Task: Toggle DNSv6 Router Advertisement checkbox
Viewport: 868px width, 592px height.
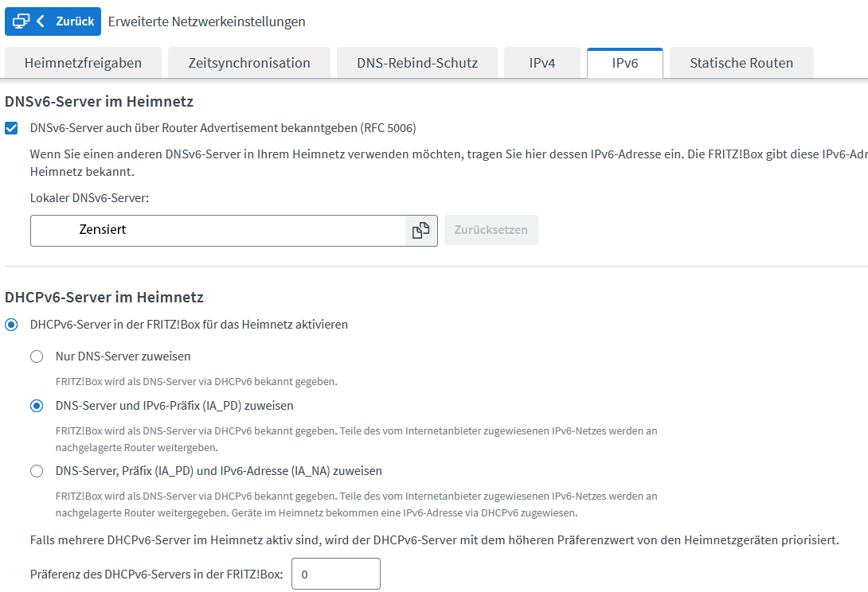Action: point(11,128)
